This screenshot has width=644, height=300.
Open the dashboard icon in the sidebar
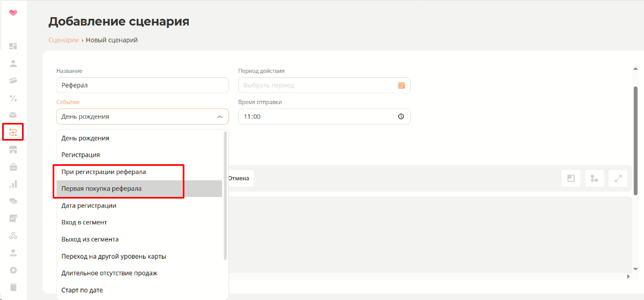pos(13,46)
